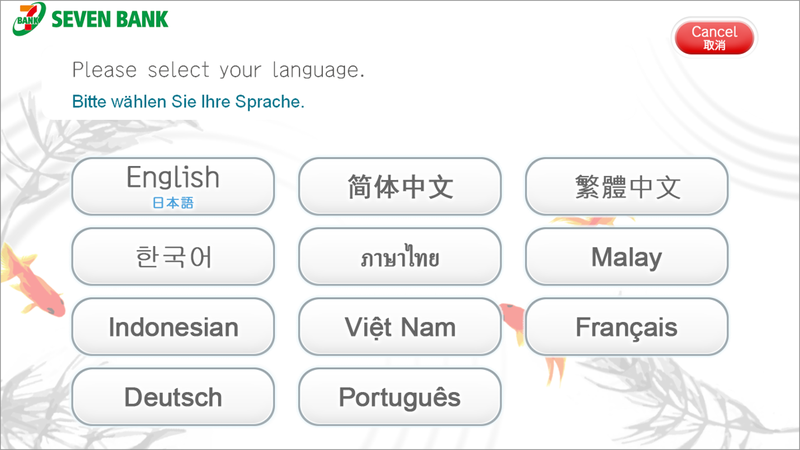Select Korean 한국어 language button
800x450 pixels.
[x=173, y=256]
